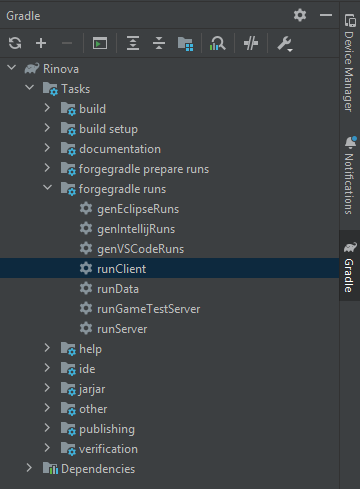The height and width of the screenshot is (489, 360).
Task: Click the Execute Gradle Task icon
Action: [100, 43]
